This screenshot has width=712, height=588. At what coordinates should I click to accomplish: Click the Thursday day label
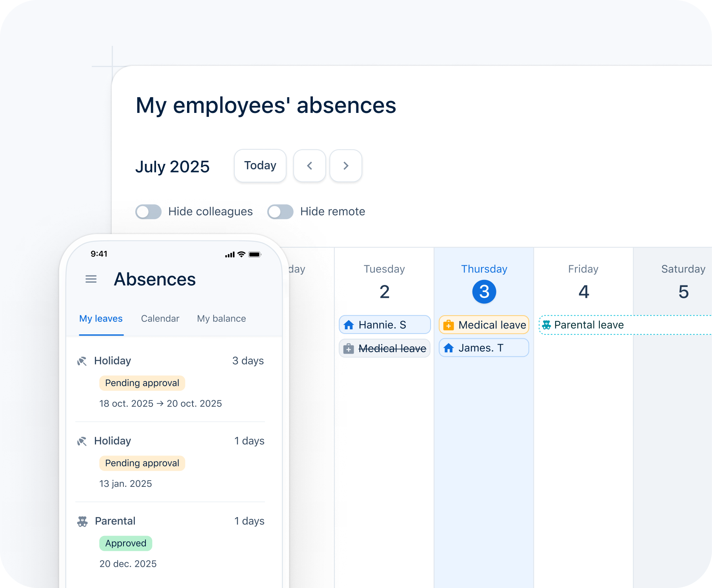coord(484,269)
